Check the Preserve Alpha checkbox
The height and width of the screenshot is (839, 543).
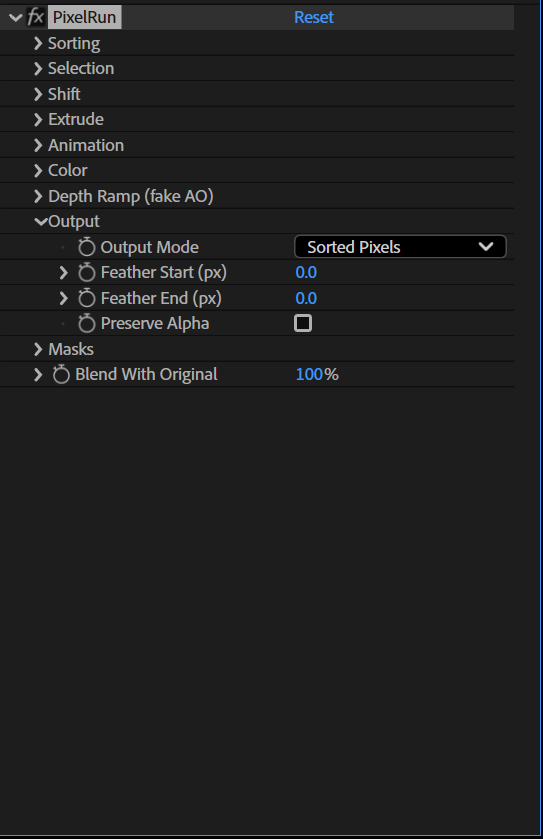(303, 323)
